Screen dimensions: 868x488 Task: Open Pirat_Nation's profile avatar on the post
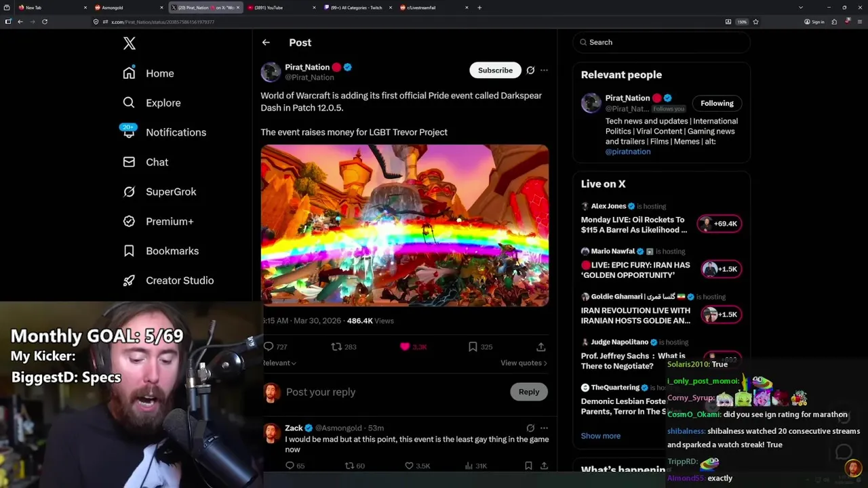coord(271,72)
